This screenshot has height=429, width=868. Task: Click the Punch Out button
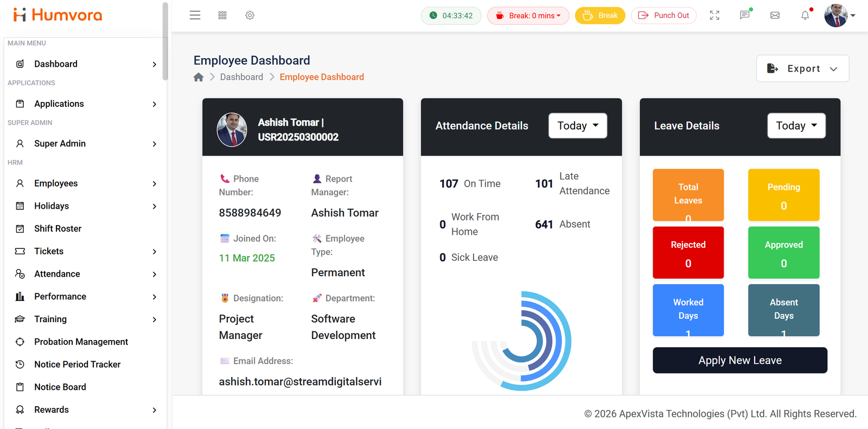click(x=664, y=16)
